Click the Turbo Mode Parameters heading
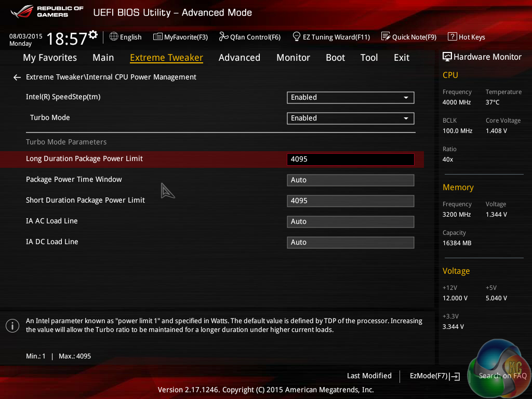 [66, 142]
